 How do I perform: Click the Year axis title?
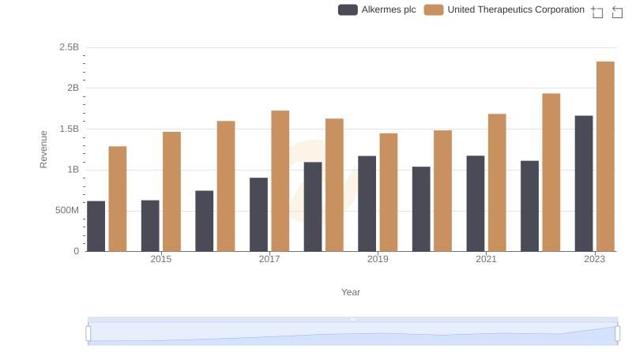tap(351, 292)
